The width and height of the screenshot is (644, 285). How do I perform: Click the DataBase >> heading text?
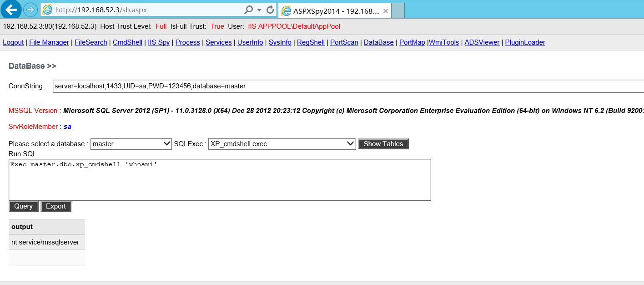click(32, 66)
